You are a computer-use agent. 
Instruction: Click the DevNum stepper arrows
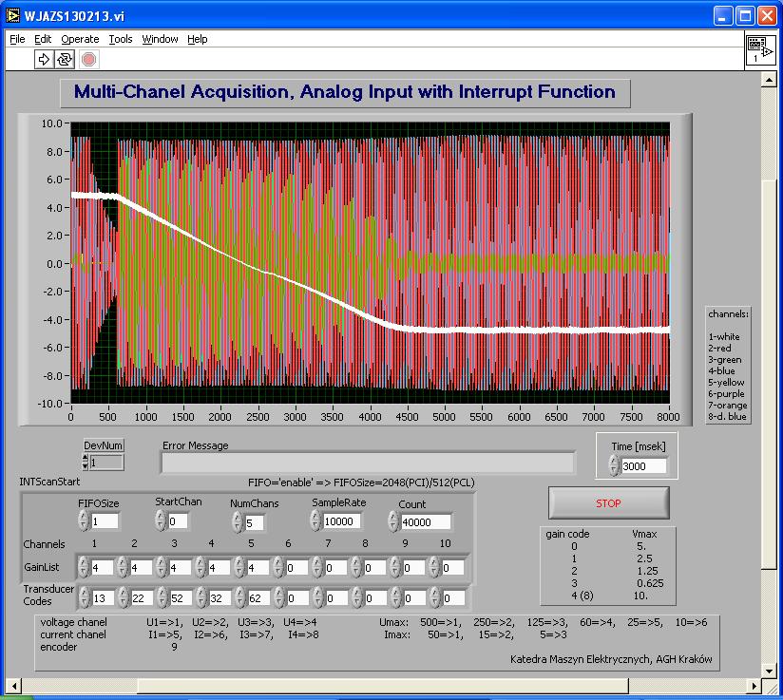coord(85,462)
